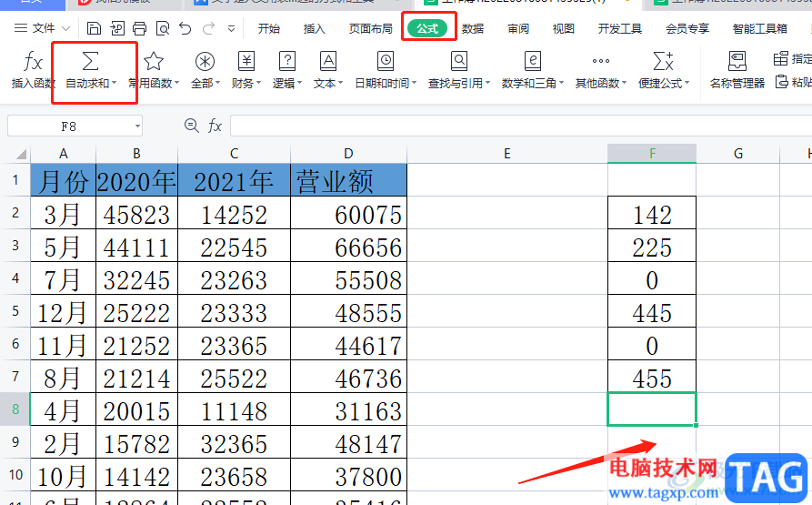The image size is (812, 505).
Task: Open Other Functions three-dot icon
Action: [601, 61]
